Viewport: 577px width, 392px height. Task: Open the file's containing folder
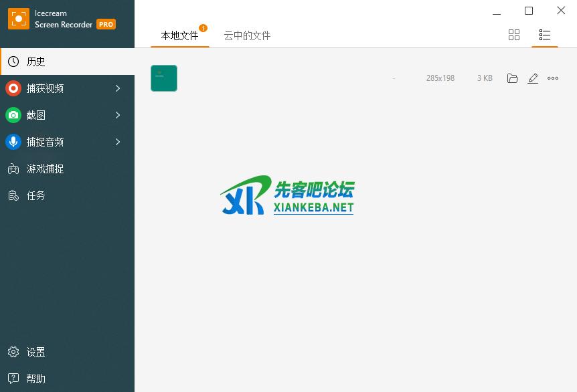[x=513, y=78]
